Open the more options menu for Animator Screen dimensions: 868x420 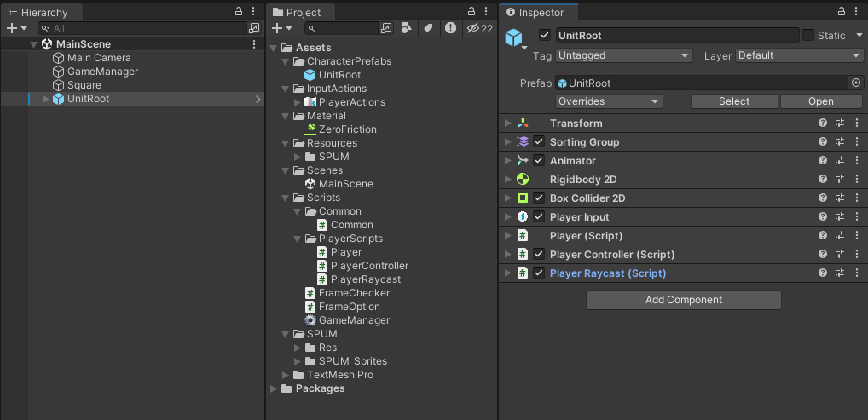[857, 161]
